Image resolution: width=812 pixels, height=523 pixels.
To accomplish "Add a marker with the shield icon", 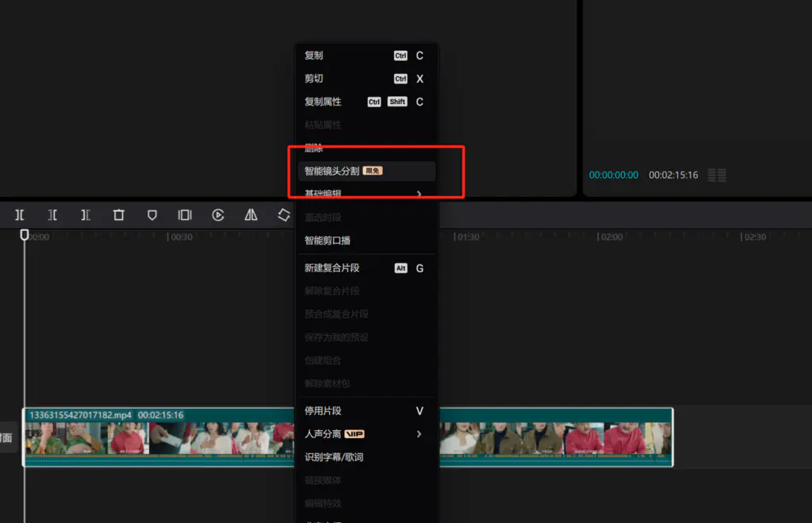I will (152, 215).
